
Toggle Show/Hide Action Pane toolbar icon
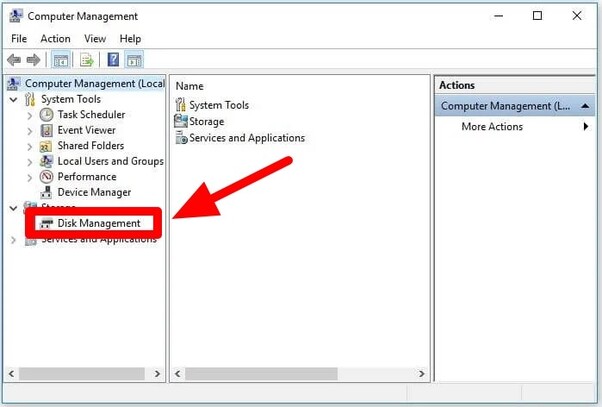click(x=134, y=60)
